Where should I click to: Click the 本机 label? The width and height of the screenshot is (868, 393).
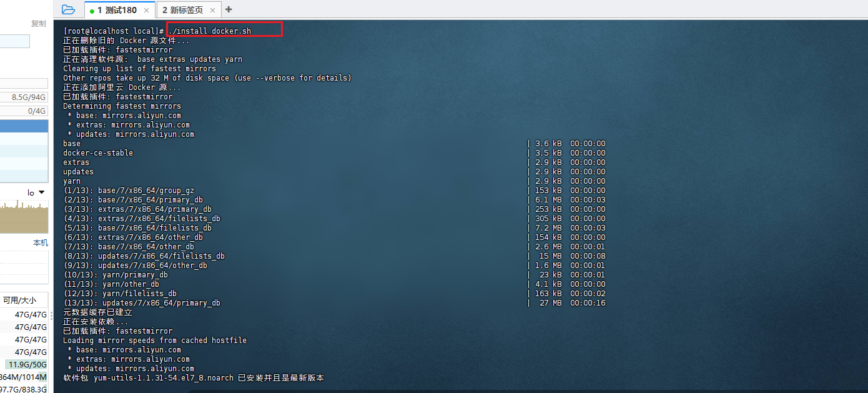[x=40, y=242]
